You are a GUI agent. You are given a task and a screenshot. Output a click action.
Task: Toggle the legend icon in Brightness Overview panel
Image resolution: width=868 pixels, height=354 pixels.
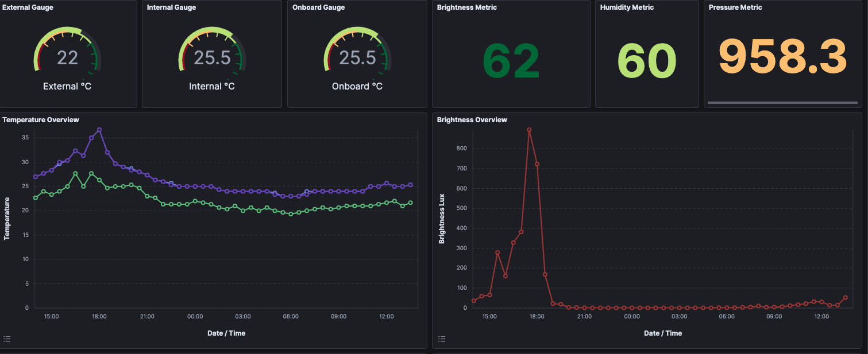(x=441, y=339)
